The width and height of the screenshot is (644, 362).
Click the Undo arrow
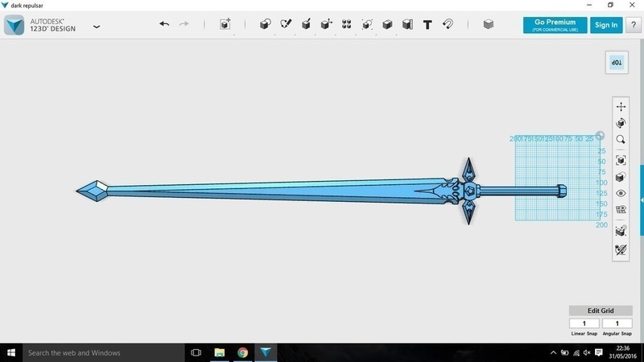pos(164,24)
